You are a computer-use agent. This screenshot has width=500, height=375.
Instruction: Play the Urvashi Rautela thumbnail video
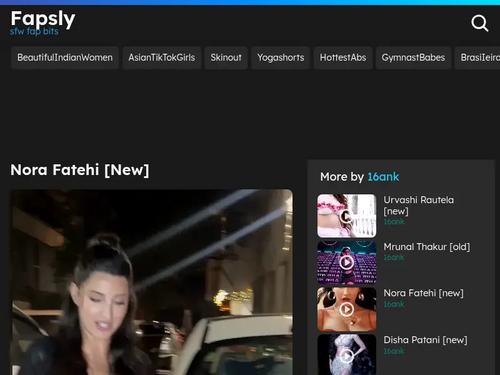347,216
